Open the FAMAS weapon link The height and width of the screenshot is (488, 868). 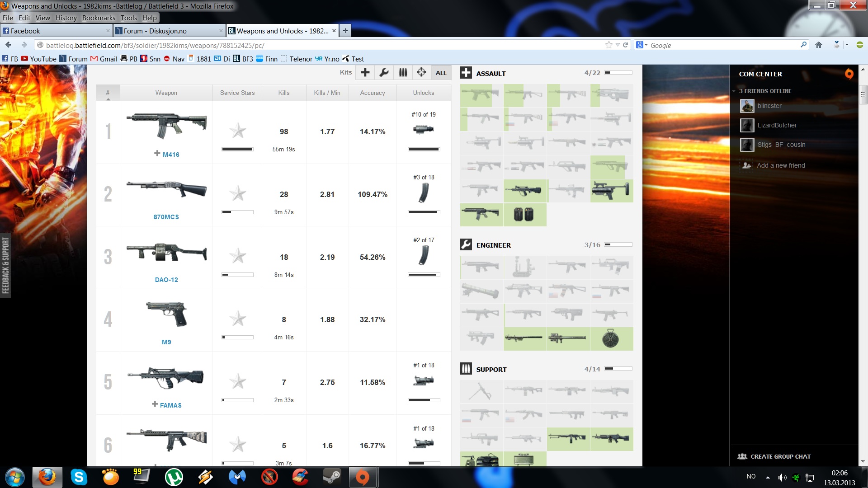point(171,405)
